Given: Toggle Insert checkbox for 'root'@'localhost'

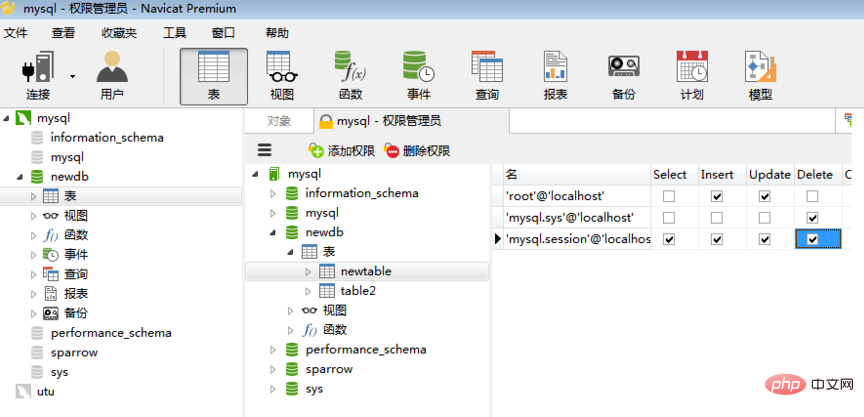Looking at the screenshot, I should click(x=716, y=196).
